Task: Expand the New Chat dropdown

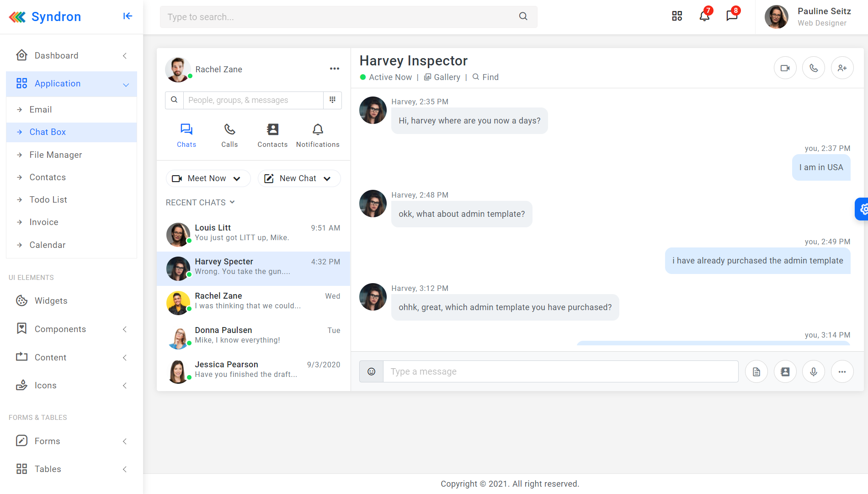Action: [299, 178]
